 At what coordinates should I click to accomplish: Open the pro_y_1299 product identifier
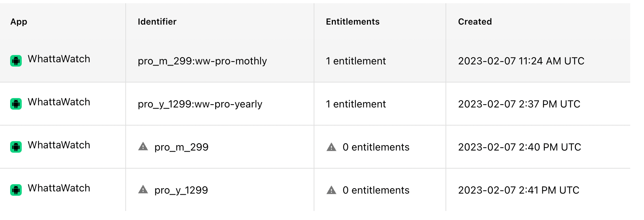(181, 190)
